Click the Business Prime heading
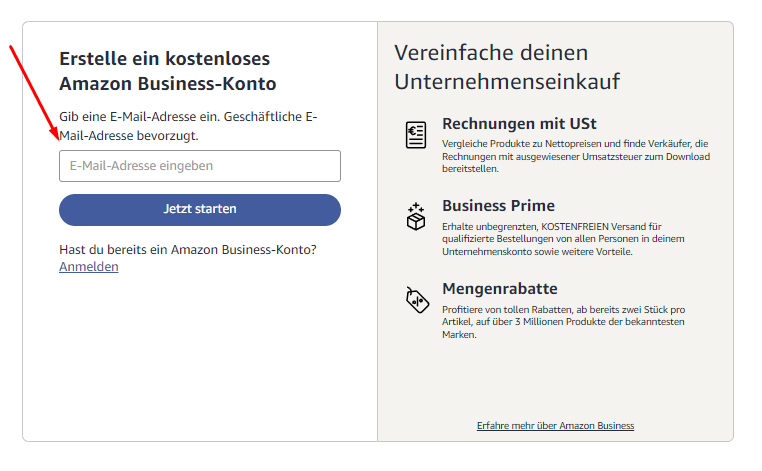Image resolution: width=762 pixels, height=471 pixels. (x=498, y=206)
